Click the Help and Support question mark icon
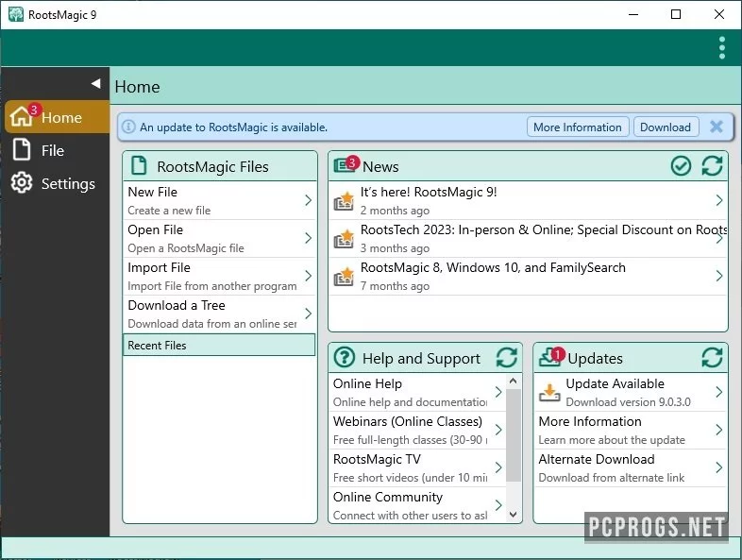The width and height of the screenshot is (742, 560). [344, 357]
